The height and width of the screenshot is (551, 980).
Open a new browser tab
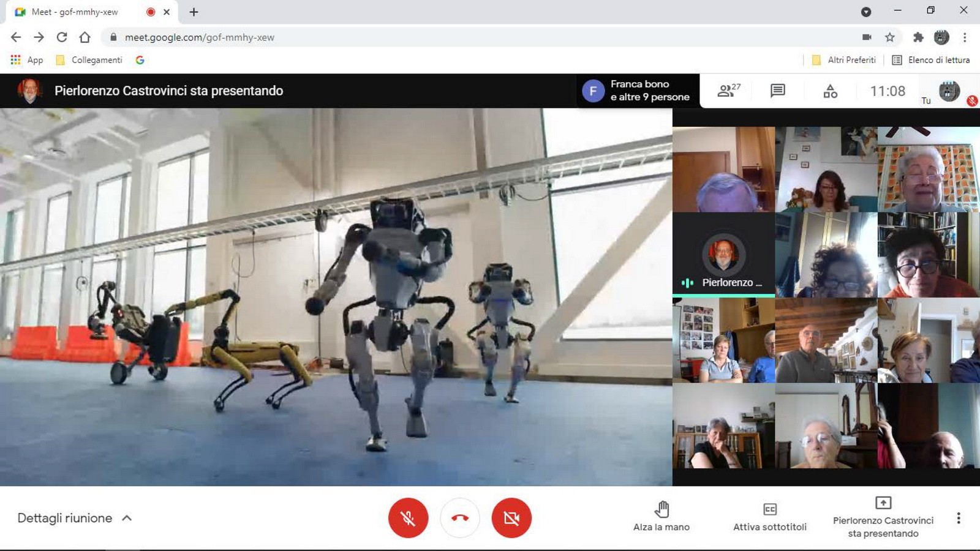coord(194,12)
